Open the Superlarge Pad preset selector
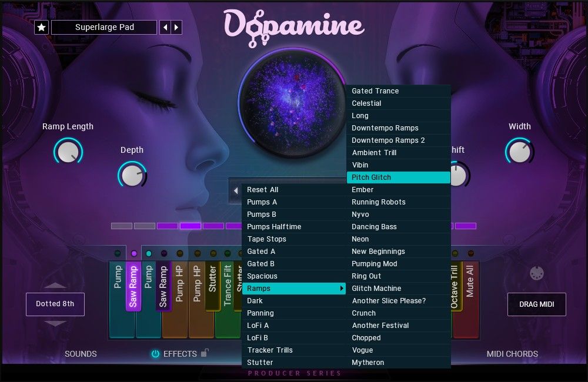Image resolution: width=588 pixels, height=382 pixels. [104, 28]
